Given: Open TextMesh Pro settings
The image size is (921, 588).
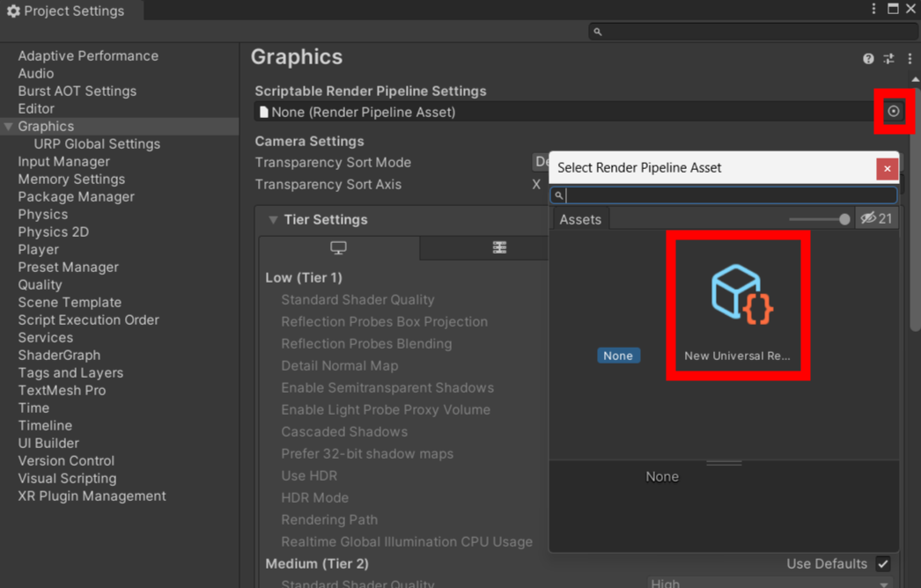Looking at the screenshot, I should click(62, 391).
